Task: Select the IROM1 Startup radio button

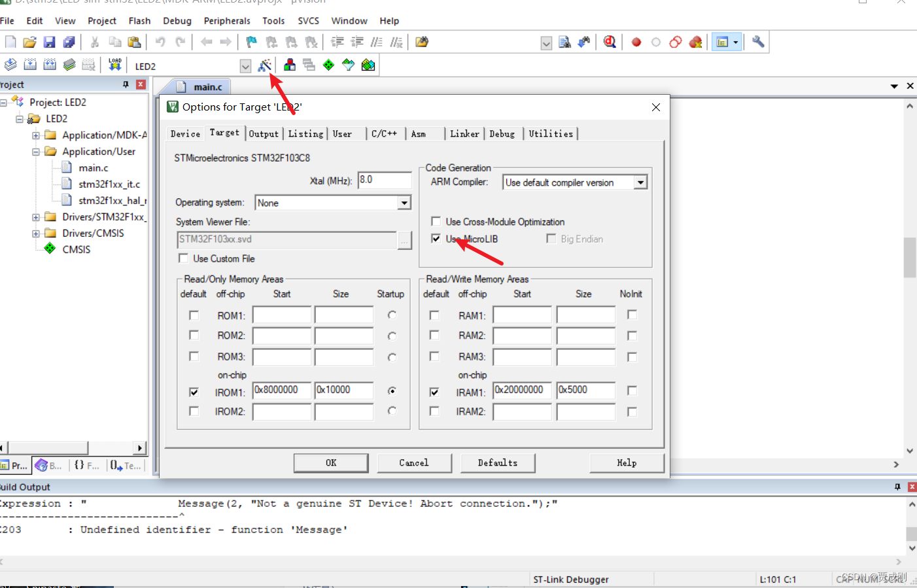Action: [x=392, y=390]
